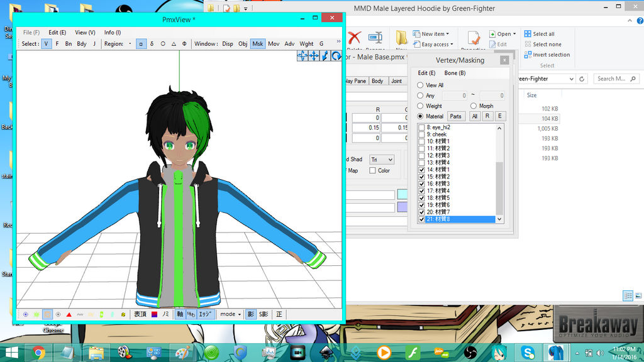Toggle the エッジ edge display button
This screenshot has width=644, height=362.
pyautogui.click(x=205, y=314)
